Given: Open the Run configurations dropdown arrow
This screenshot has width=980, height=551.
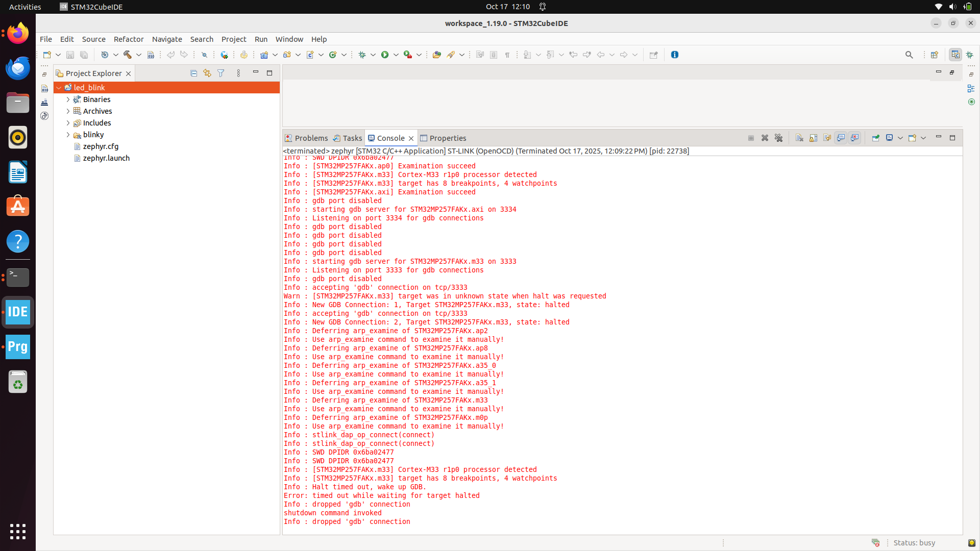Looking at the screenshot, I should click(x=396, y=55).
